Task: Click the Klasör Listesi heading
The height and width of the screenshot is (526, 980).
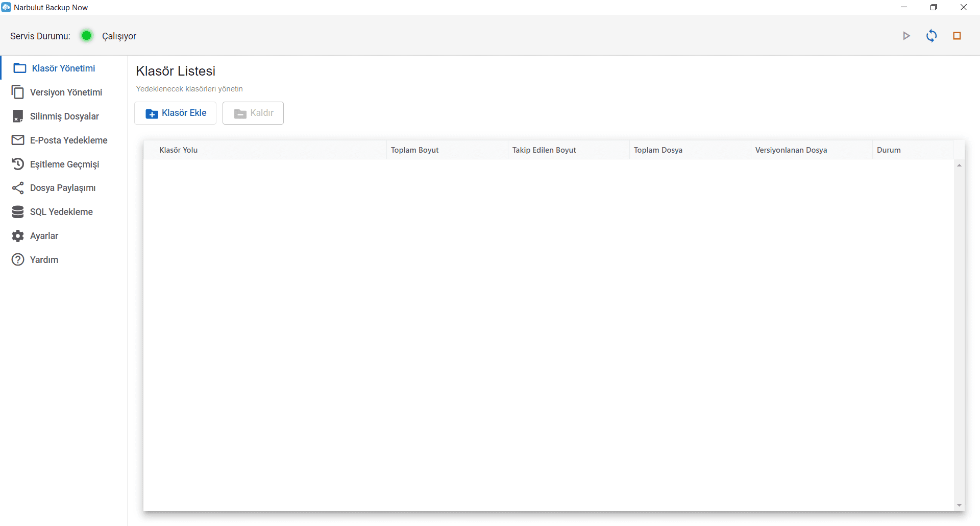Action: (176, 71)
